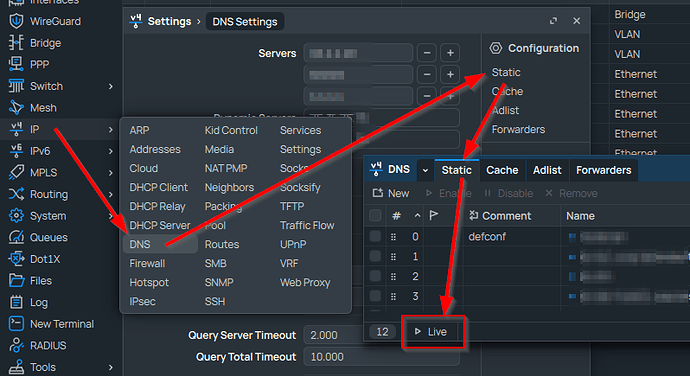The image size is (690, 376).
Task: Click the New button in DNS toolbar
Action: [x=391, y=193]
